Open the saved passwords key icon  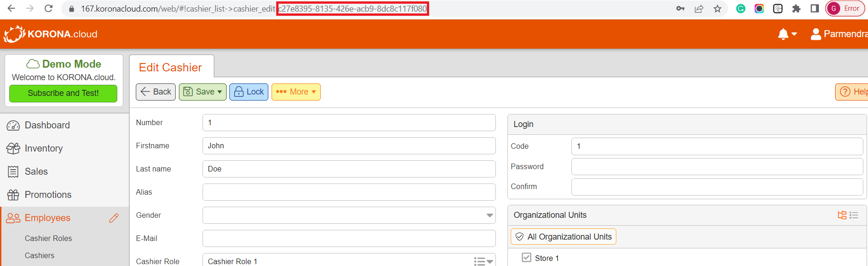680,8
